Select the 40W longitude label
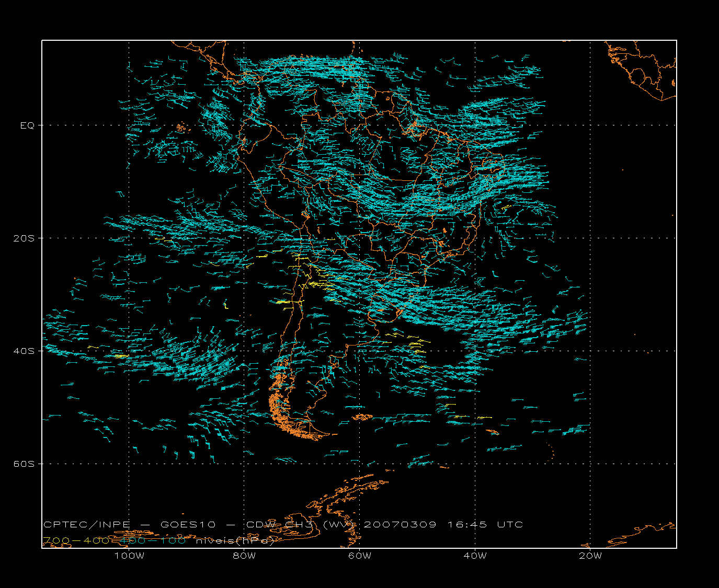The height and width of the screenshot is (588, 719). pyautogui.click(x=475, y=556)
